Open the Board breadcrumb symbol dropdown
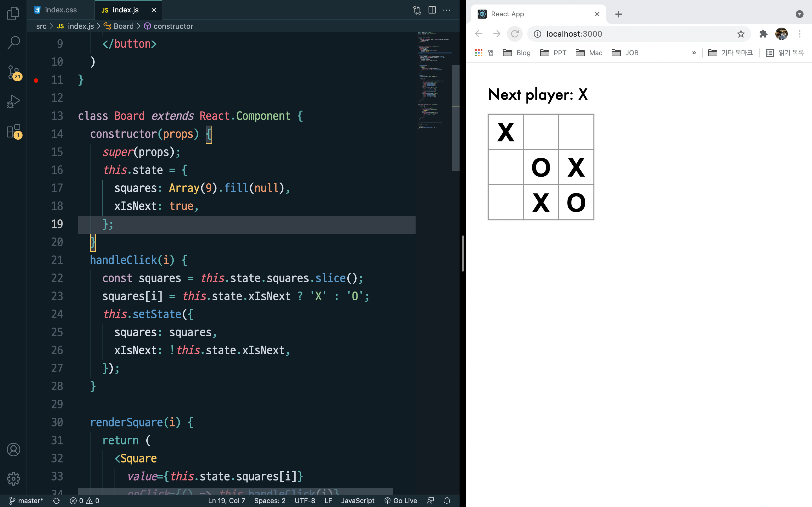Screen dimensions: 812x507 (123, 26)
